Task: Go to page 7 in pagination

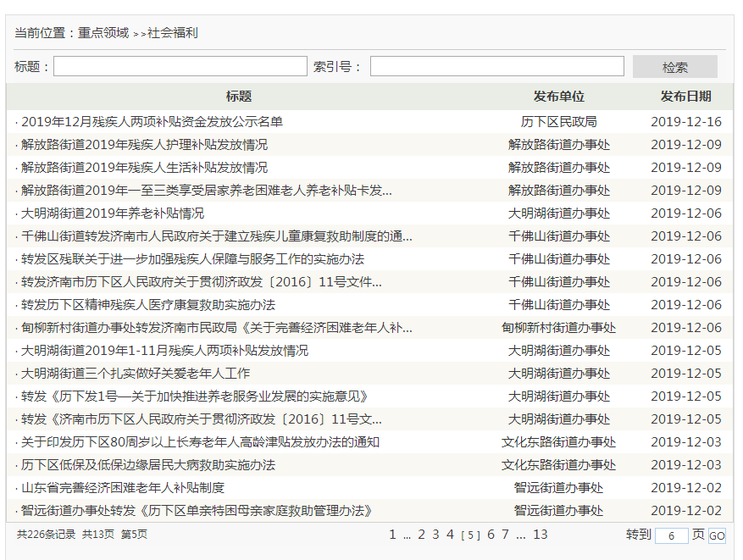Action: [506, 535]
